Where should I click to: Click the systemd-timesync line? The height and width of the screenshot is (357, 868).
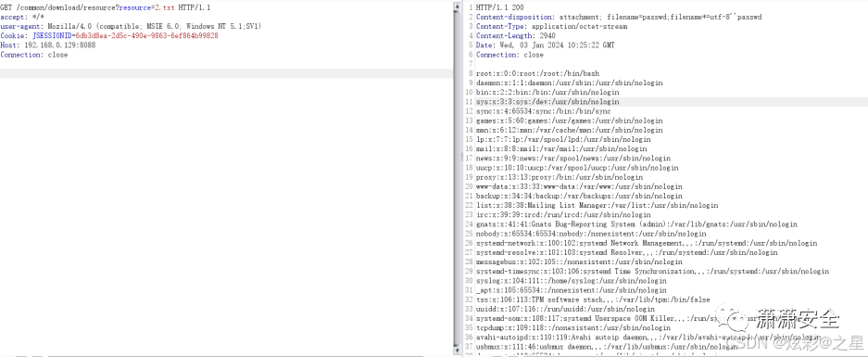coord(653,272)
